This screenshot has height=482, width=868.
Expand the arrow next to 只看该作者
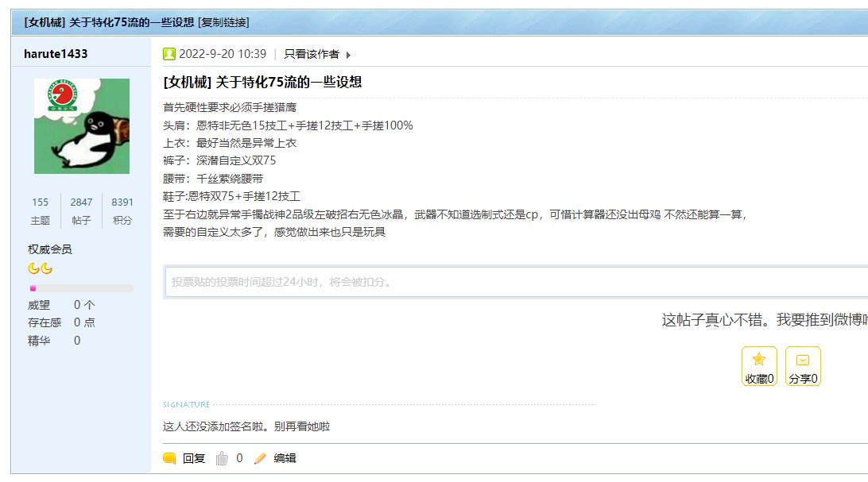pyautogui.click(x=348, y=55)
